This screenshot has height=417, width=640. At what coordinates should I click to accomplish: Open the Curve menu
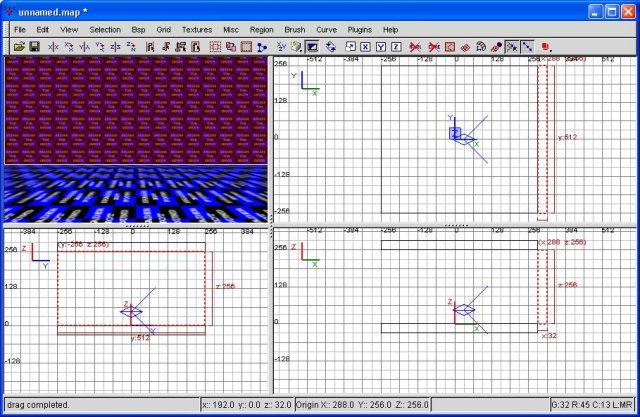coord(327,30)
